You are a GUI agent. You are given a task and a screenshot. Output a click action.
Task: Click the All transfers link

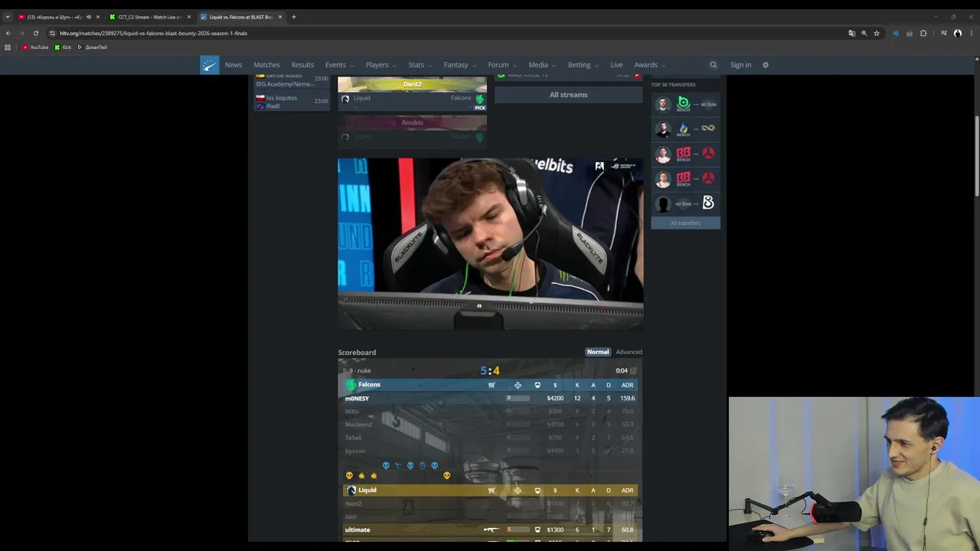[685, 223]
